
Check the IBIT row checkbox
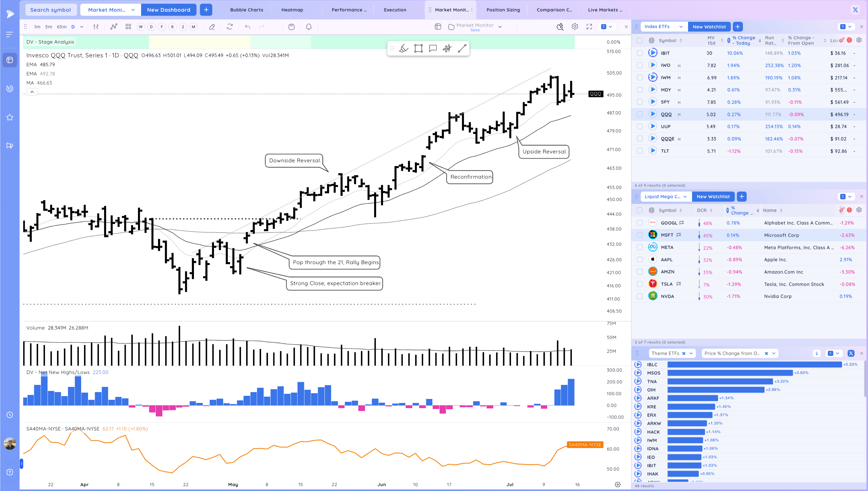pyautogui.click(x=640, y=53)
